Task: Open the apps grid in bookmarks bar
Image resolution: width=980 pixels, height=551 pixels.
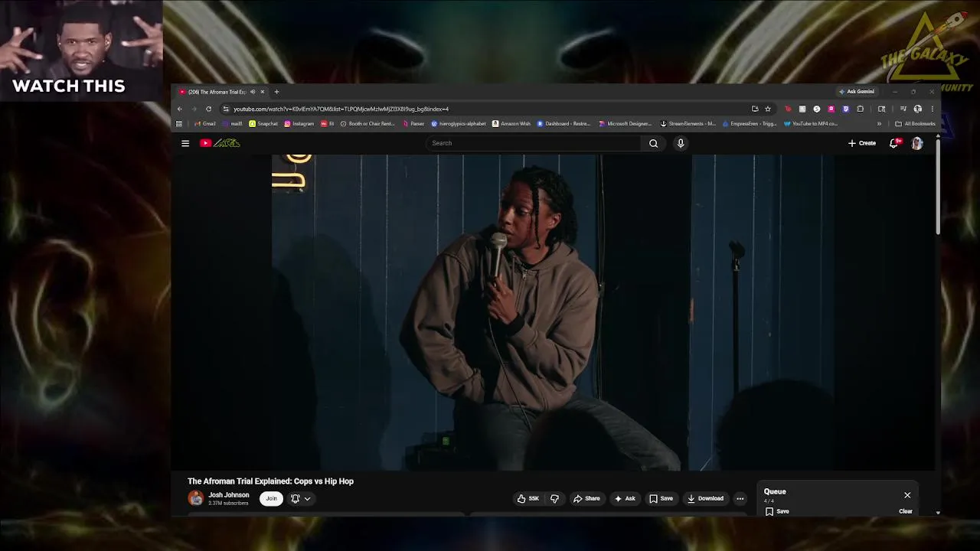Action: click(x=179, y=124)
